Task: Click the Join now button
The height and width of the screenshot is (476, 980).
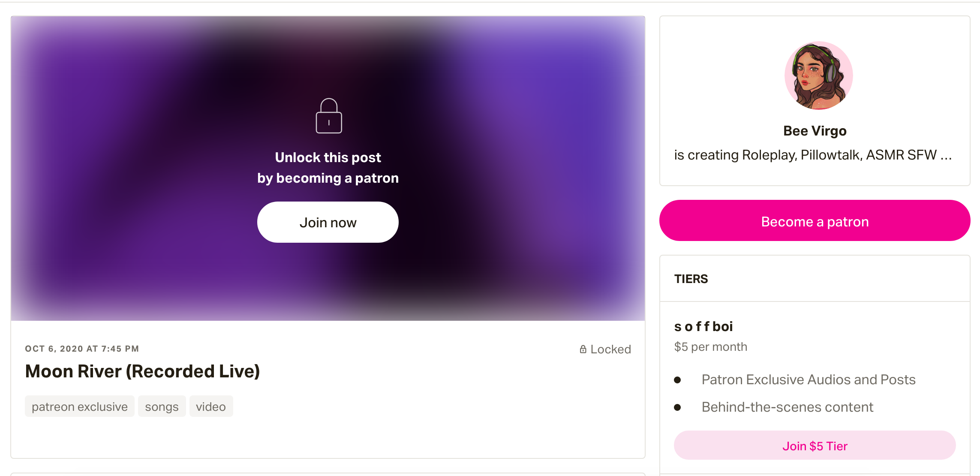Action: [328, 222]
